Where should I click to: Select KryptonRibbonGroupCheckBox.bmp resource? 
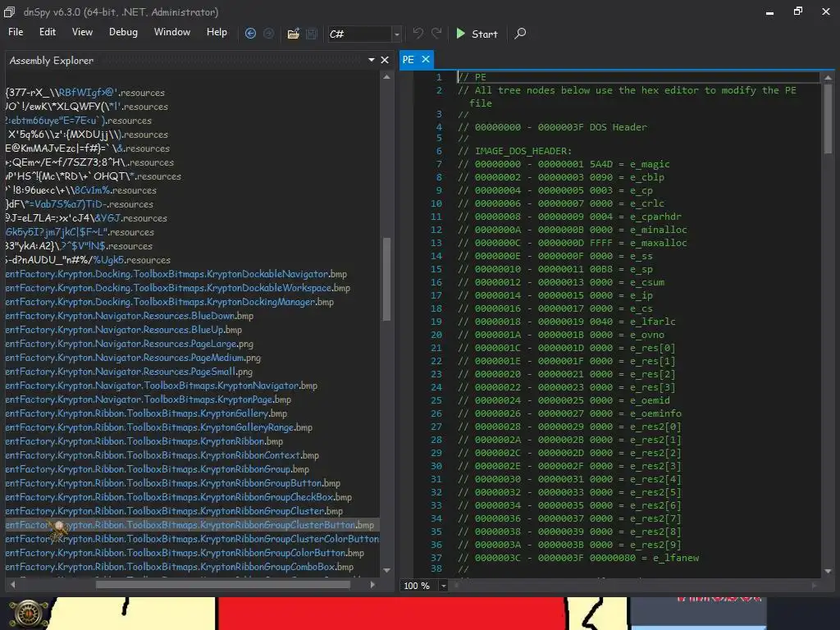pyautogui.click(x=178, y=497)
